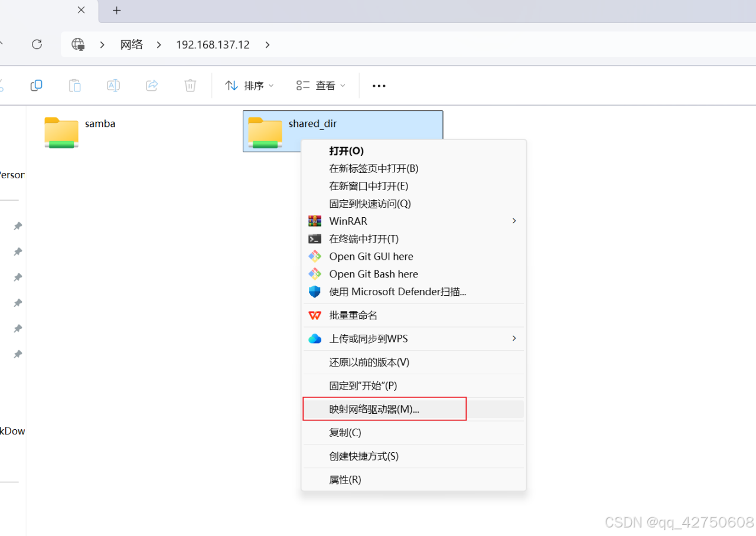This screenshot has height=536, width=756.
Task: Expand the WinRAR submenu arrow
Action: click(513, 221)
